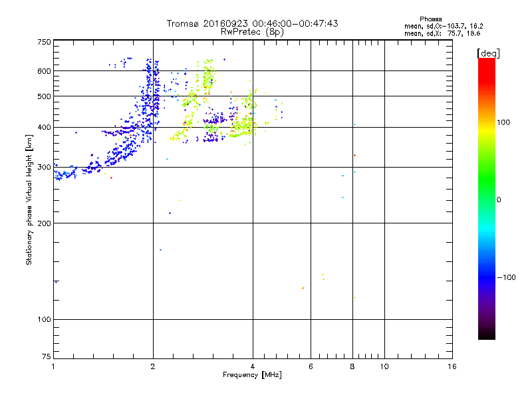Image resolution: width=532 pixels, height=399 pixels.
Task: Click the '[deg]' colorbar unit label
Action: click(488, 53)
